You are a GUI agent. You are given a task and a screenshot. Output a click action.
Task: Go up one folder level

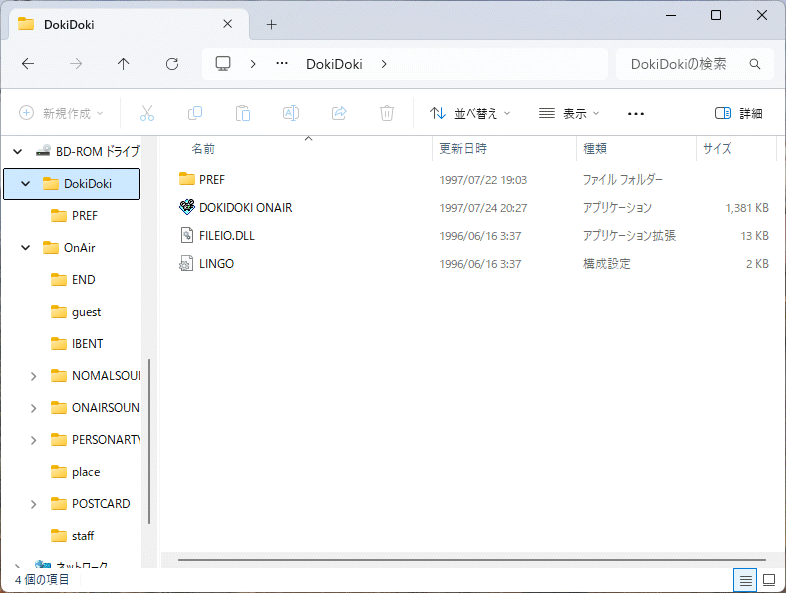pyautogui.click(x=123, y=64)
